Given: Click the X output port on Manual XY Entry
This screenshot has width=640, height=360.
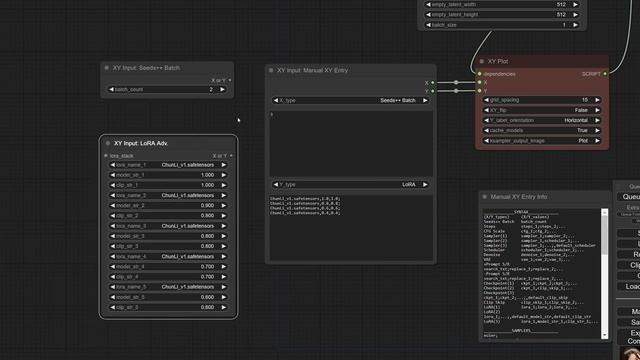Looking at the screenshot, I should (x=433, y=83).
